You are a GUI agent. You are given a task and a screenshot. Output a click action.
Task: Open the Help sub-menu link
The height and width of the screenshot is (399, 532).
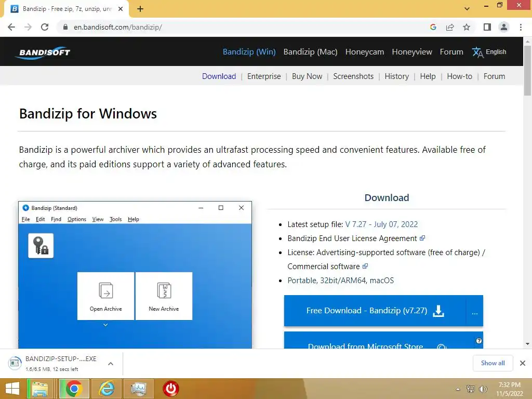(428, 76)
